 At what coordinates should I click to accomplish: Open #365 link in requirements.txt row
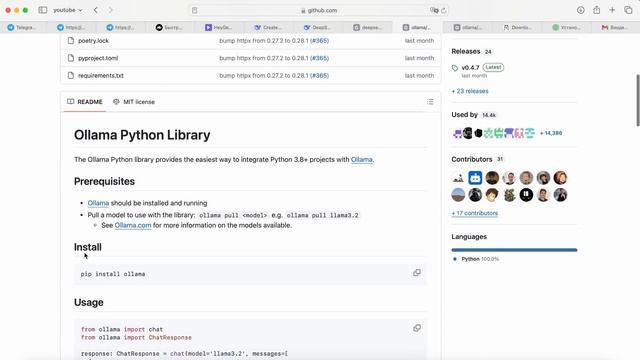coord(319,76)
